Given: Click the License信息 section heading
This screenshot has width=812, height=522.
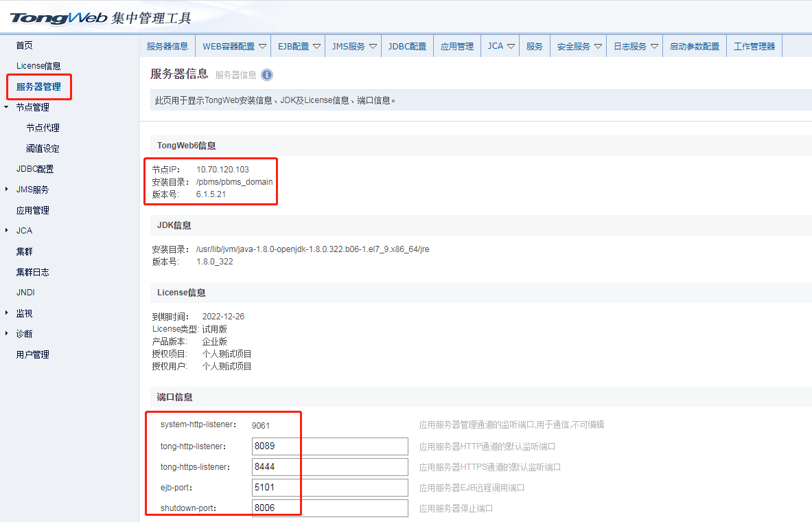Looking at the screenshot, I should (x=181, y=293).
